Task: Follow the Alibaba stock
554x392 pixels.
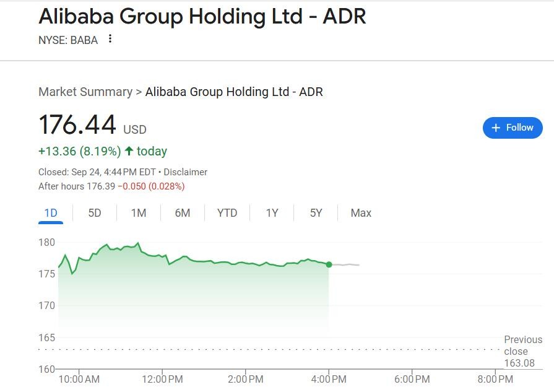Action: (513, 128)
